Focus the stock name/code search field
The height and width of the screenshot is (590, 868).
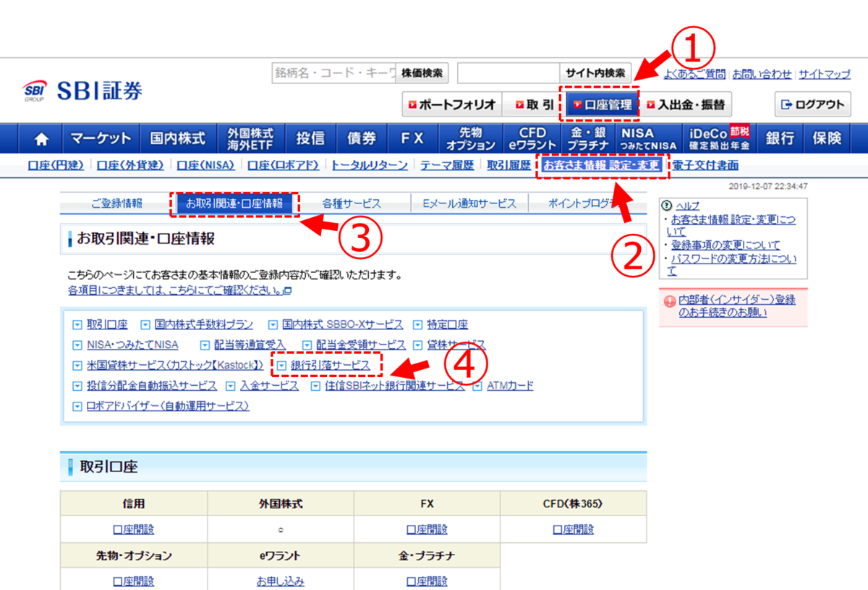(x=334, y=73)
